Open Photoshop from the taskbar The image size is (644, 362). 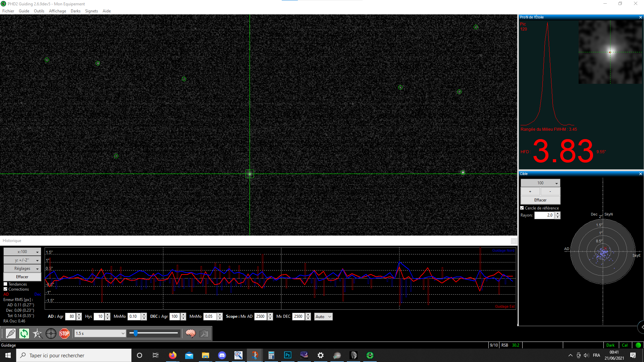pyautogui.click(x=288, y=355)
